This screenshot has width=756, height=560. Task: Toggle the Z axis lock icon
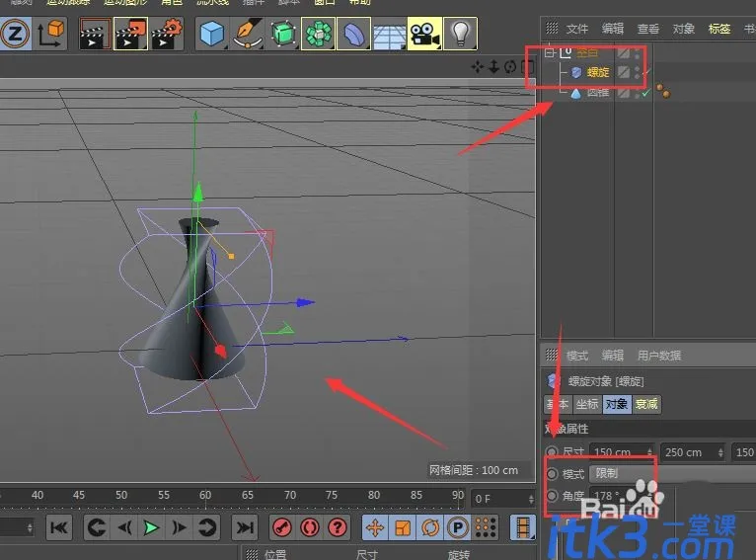[15, 34]
